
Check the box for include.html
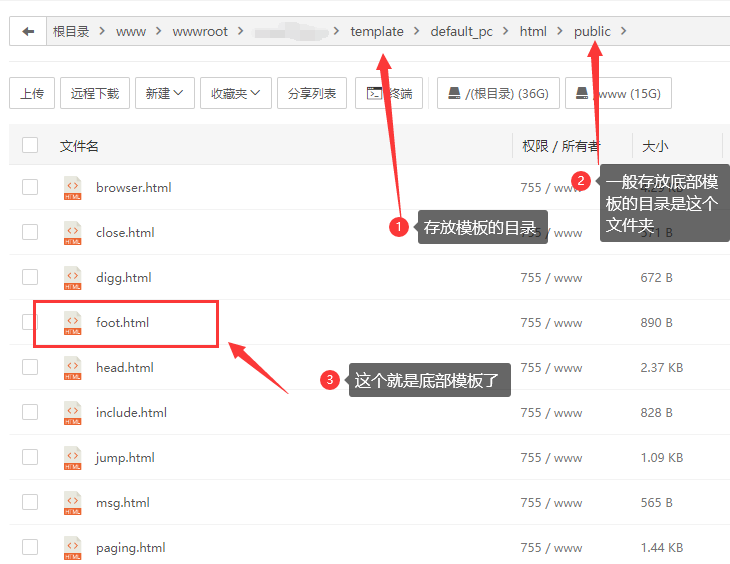coord(30,412)
